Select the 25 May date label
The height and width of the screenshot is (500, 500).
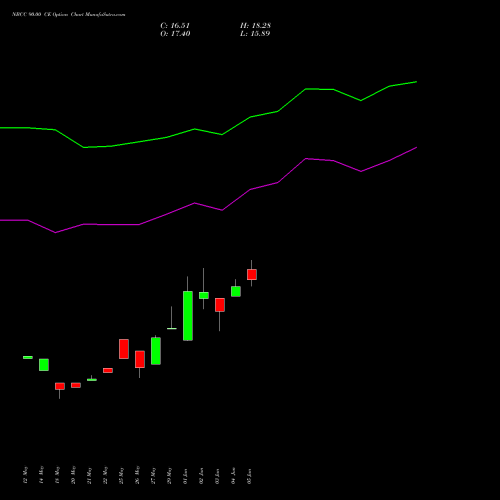tap(121, 475)
